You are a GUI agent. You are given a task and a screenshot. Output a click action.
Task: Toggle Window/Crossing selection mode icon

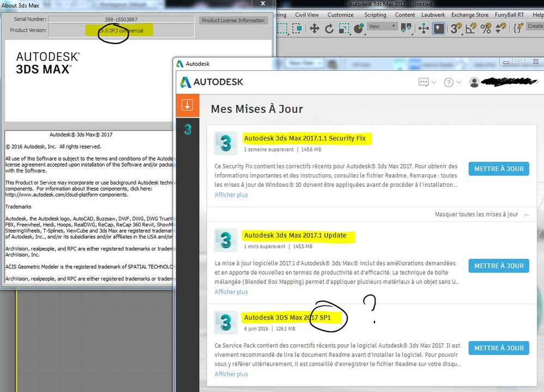coord(297,28)
